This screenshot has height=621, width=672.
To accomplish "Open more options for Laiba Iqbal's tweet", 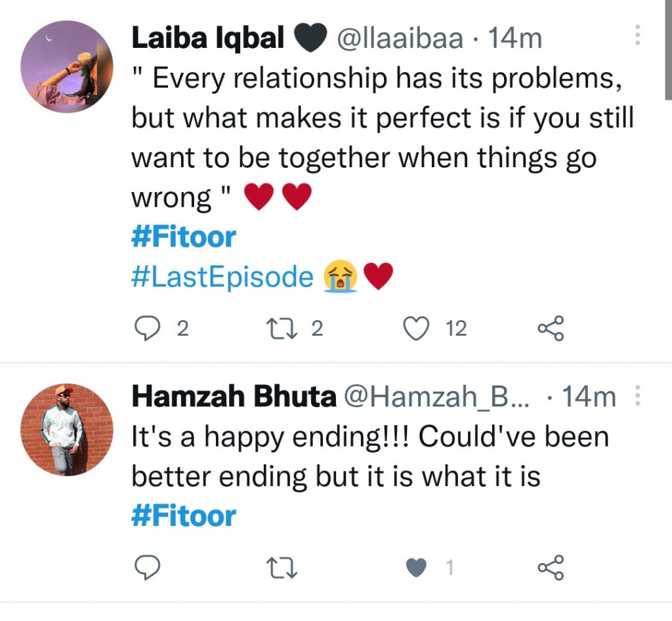I will tap(637, 35).
